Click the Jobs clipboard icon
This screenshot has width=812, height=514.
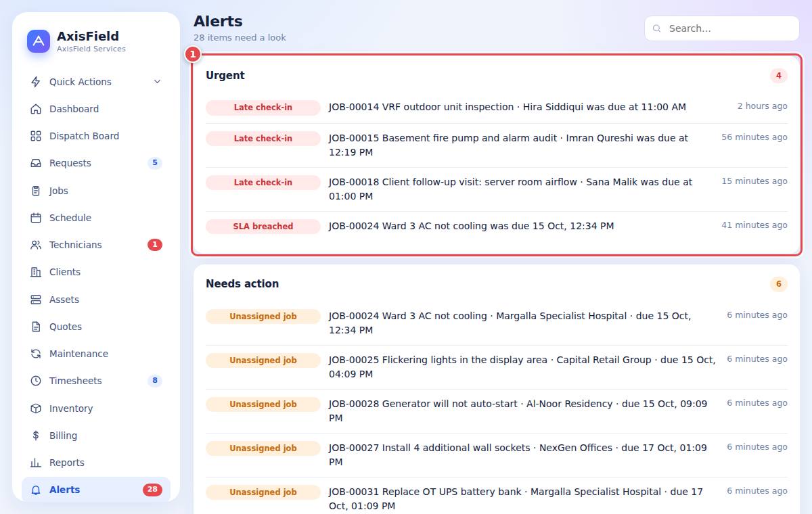coord(36,191)
